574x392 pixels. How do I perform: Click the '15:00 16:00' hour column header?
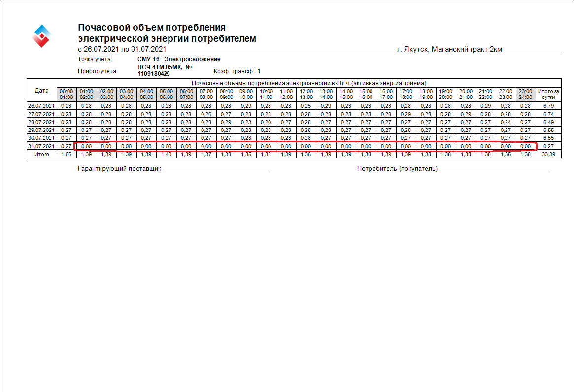click(x=366, y=95)
